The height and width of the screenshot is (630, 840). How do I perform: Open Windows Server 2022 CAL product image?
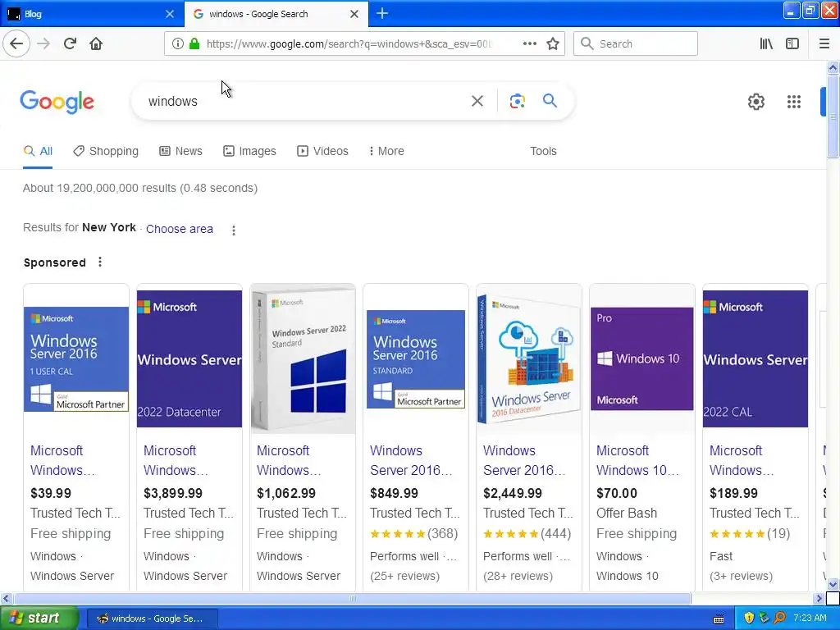(756, 359)
